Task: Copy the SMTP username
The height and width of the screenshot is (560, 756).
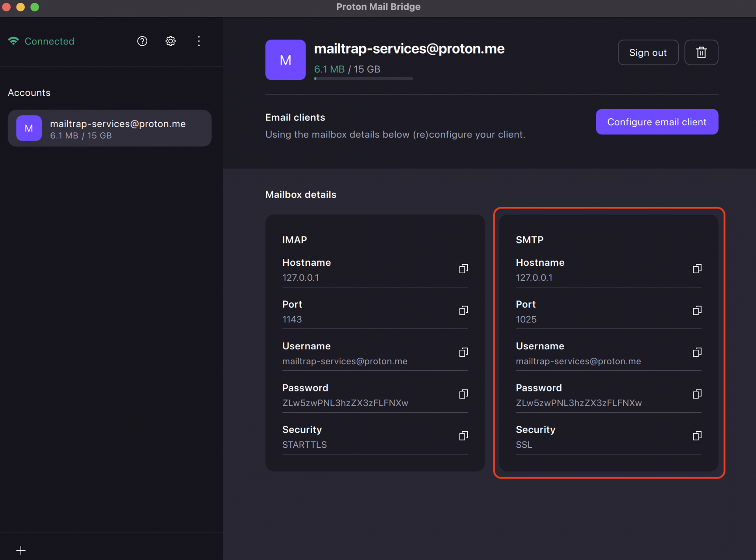Action: pyautogui.click(x=697, y=352)
